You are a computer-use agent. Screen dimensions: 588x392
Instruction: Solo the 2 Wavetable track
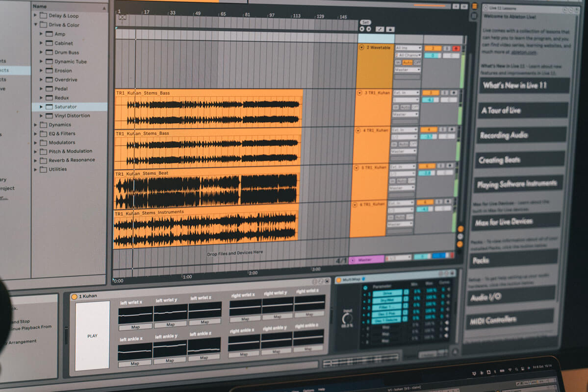(x=447, y=49)
